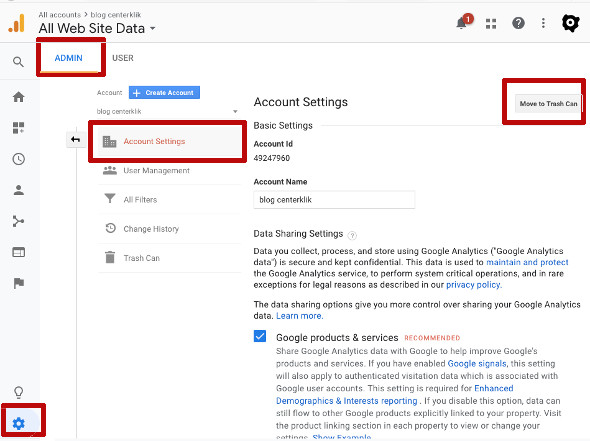This screenshot has width=590, height=441.
Task: Switch to the USER tab
Action: click(x=123, y=58)
